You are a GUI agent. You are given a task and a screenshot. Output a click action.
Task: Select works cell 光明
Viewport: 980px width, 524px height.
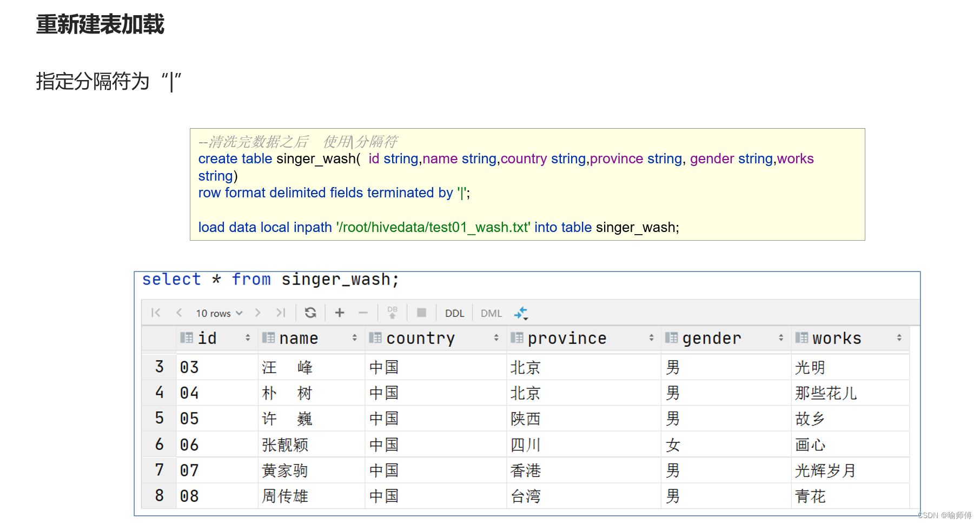(x=850, y=367)
